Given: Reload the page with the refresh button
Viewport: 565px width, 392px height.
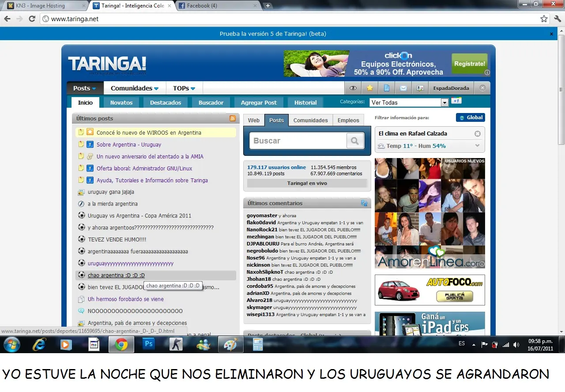Looking at the screenshot, I should coord(32,19).
